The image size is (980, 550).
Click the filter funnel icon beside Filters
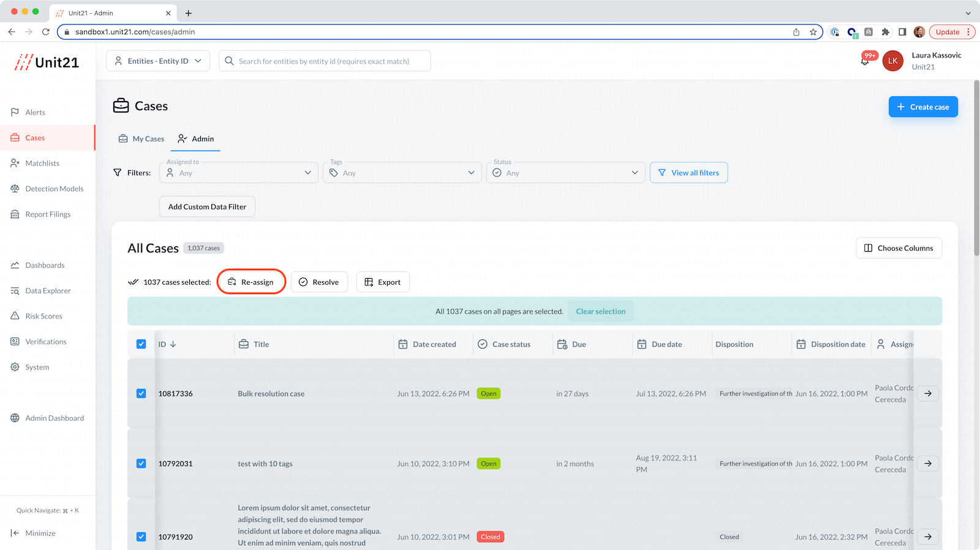pyautogui.click(x=118, y=173)
